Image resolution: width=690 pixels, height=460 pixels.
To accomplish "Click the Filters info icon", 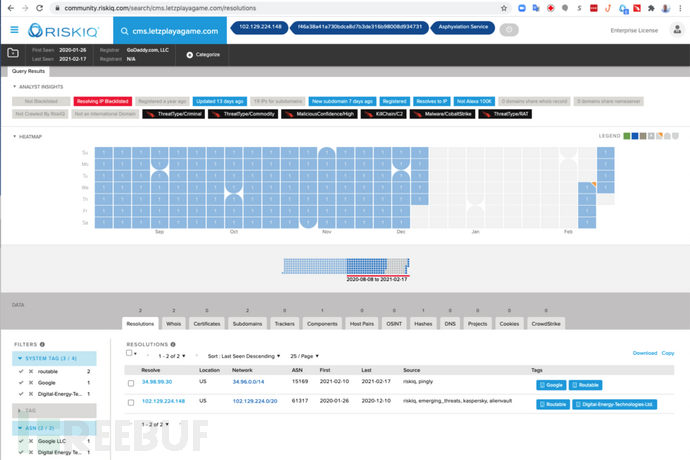I will (x=42, y=344).
